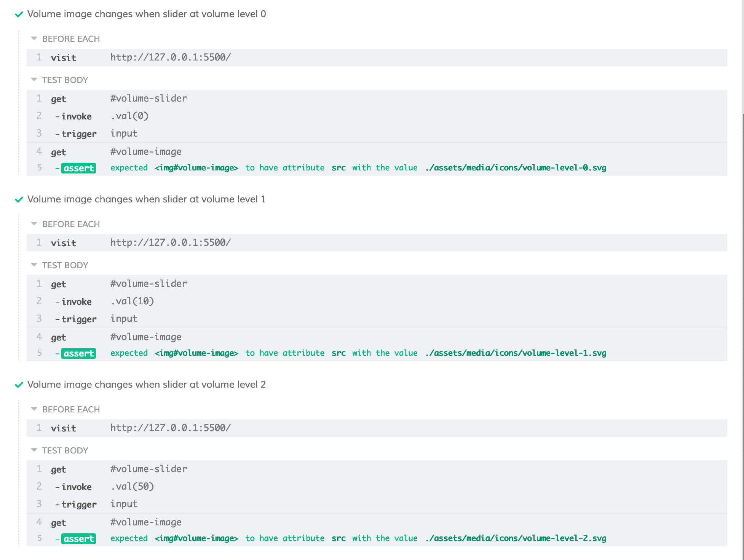Select trigger input in level 2 test
Image resolution: width=744 pixels, height=560 pixels.
click(377, 504)
